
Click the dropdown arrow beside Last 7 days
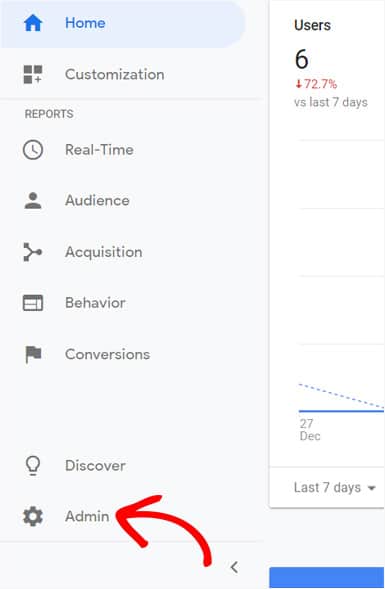click(x=371, y=488)
